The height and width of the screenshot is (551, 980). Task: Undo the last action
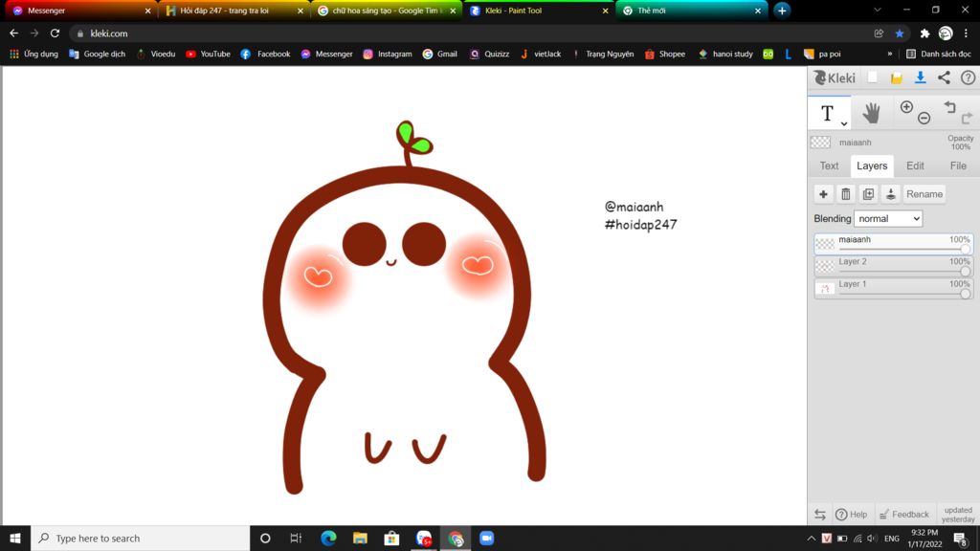950,107
